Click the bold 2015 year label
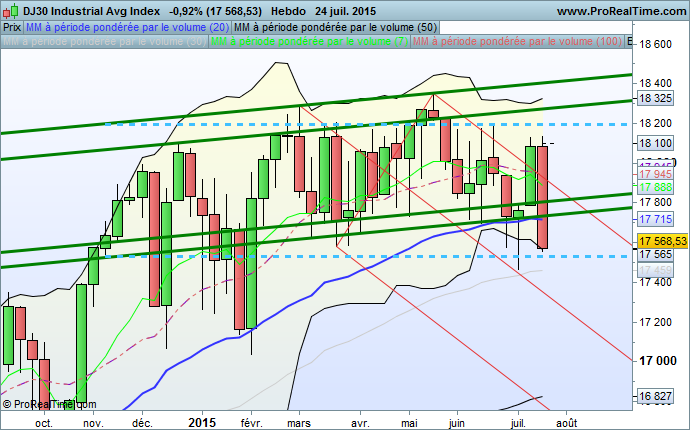690x430 pixels. (202, 423)
